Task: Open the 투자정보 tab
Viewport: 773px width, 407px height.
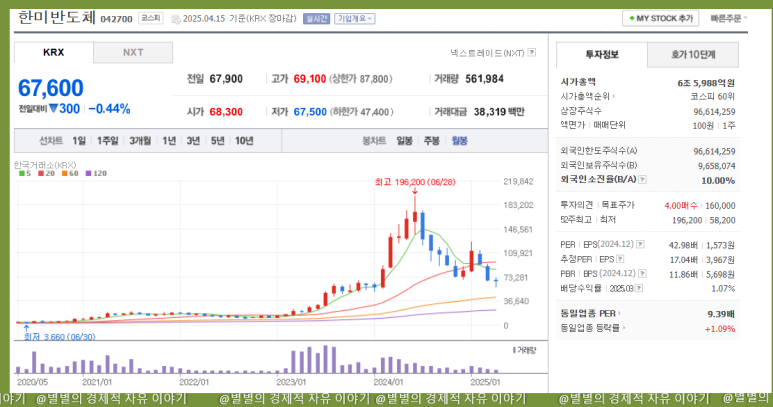Action: click(x=602, y=55)
